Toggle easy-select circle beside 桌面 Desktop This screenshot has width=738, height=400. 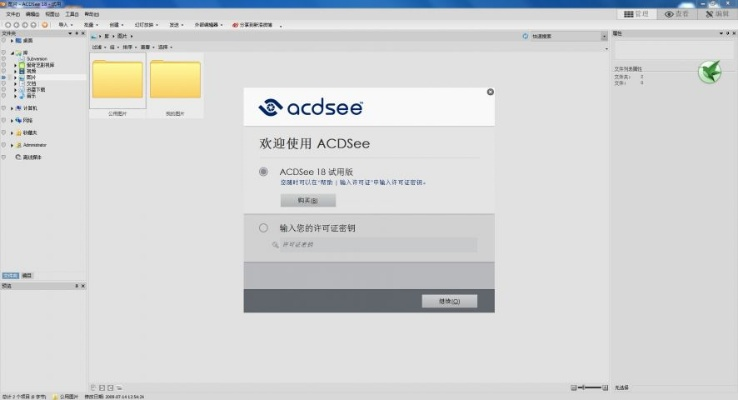pyautogui.click(x=4, y=41)
